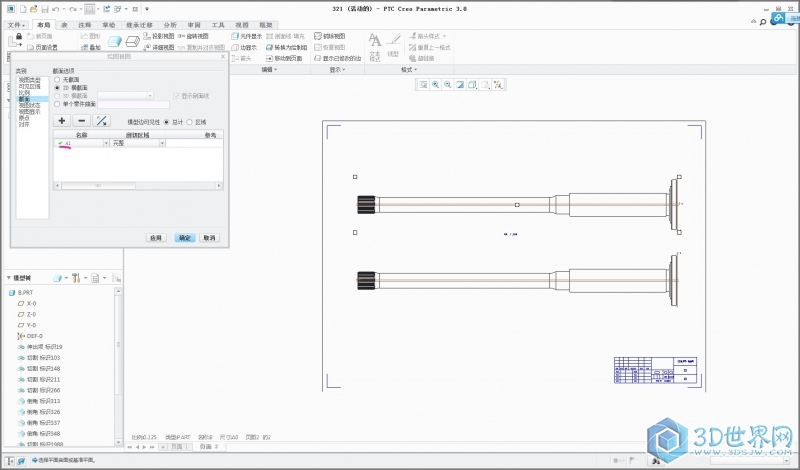Image resolution: width=800 pixels, height=470 pixels.
Task: Click the 投影视图 projection view tool
Action: (x=159, y=36)
